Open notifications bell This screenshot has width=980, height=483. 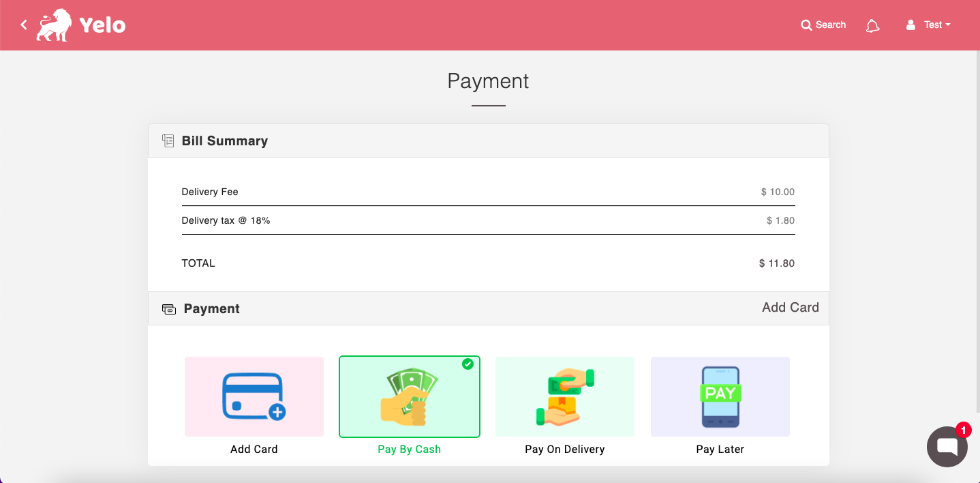[872, 25]
